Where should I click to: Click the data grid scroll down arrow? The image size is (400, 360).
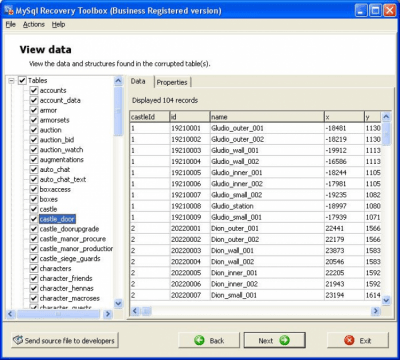coord(386,300)
